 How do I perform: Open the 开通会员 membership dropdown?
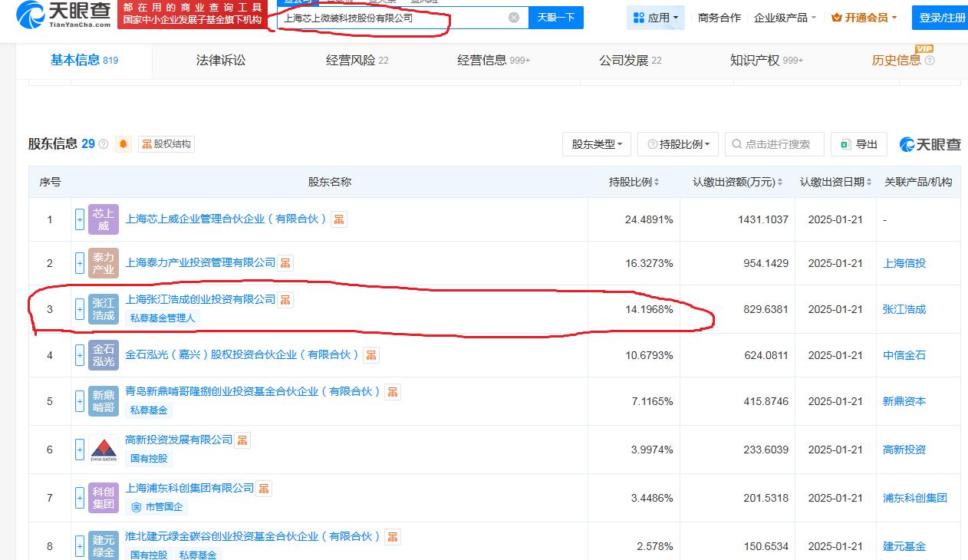pos(864,18)
